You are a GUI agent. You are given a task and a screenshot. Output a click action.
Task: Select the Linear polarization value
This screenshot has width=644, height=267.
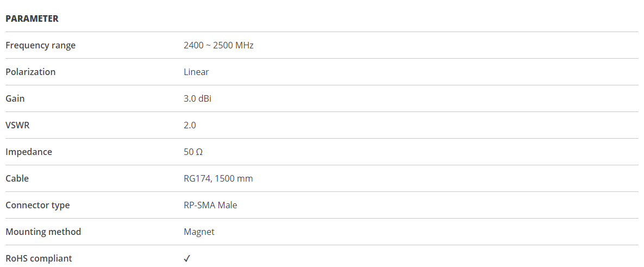click(196, 72)
